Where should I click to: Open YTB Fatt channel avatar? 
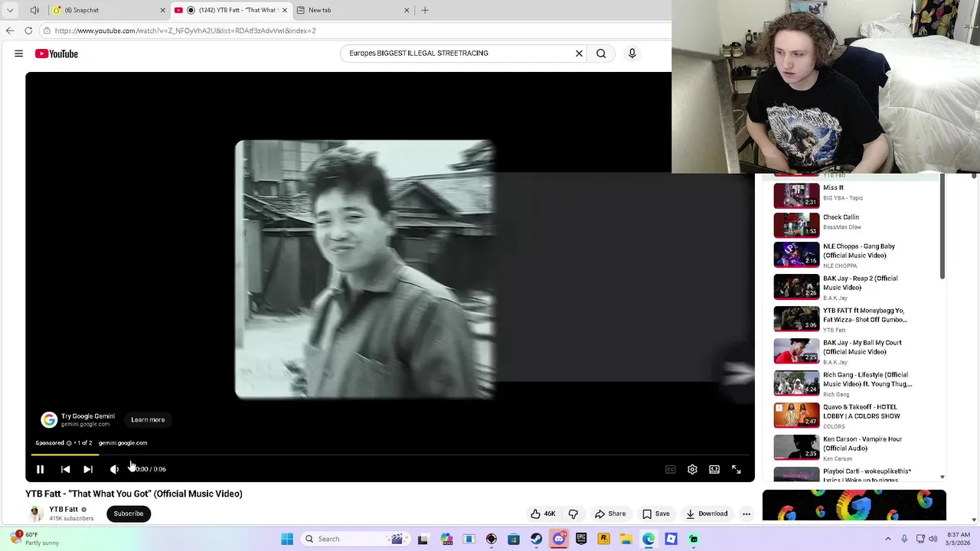[35, 514]
